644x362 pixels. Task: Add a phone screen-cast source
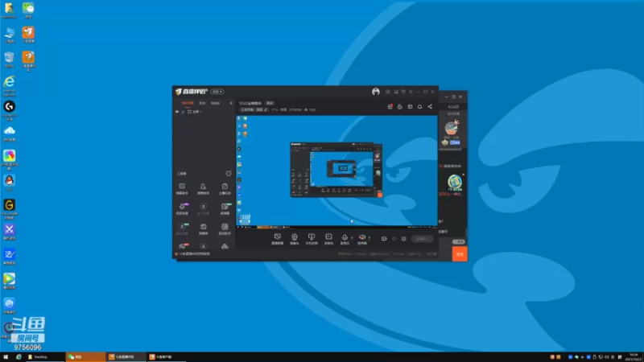(x=312, y=239)
